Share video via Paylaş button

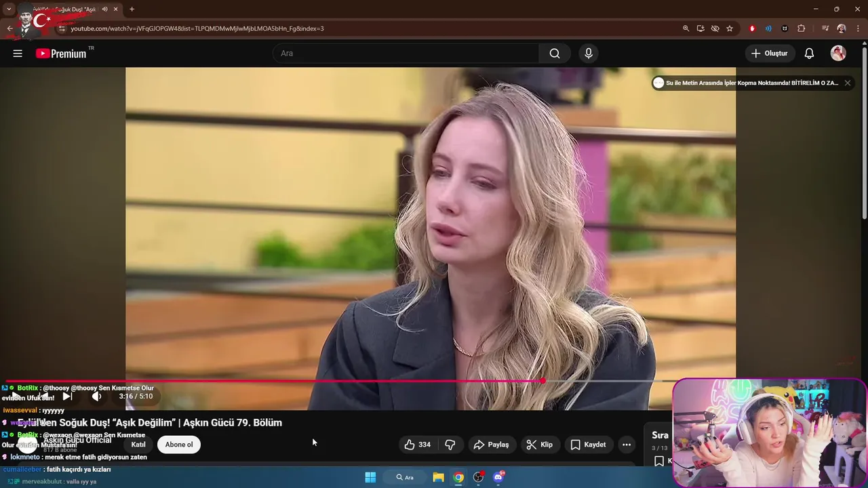(491, 445)
